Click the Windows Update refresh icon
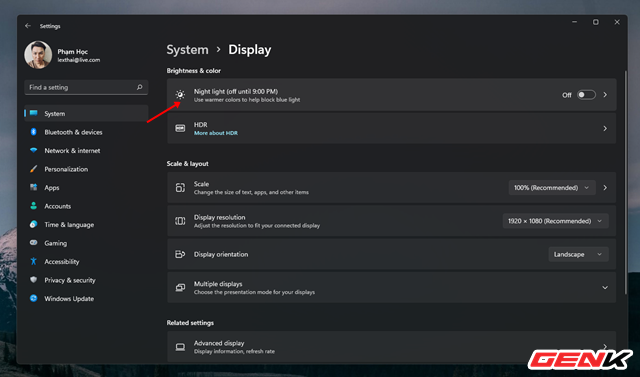Image resolution: width=640 pixels, height=377 pixels. click(x=34, y=298)
